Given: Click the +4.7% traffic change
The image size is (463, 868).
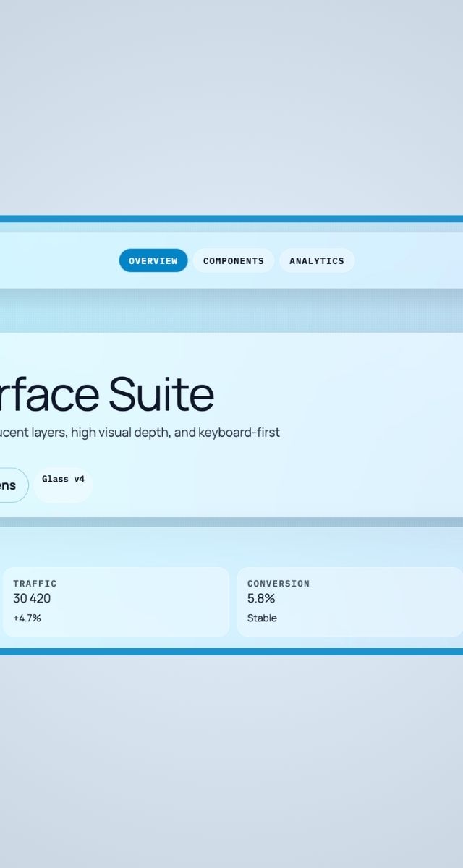Looking at the screenshot, I should (27, 618).
